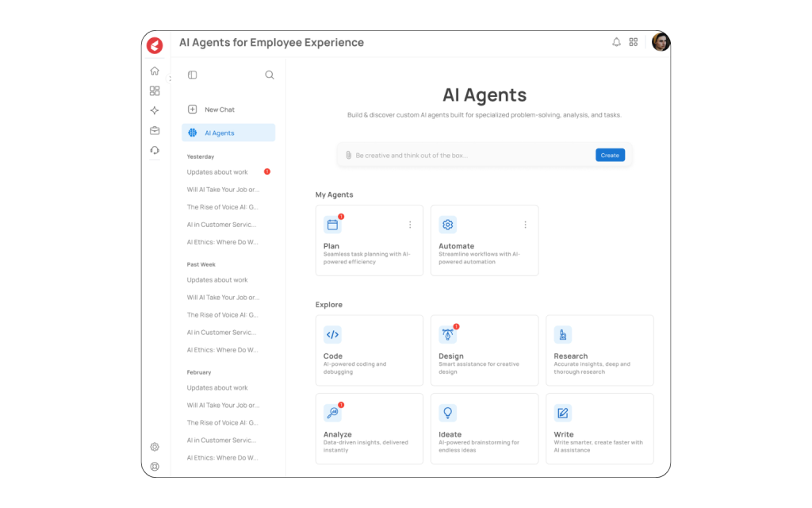Open the Home icon in the left sidebar
This screenshot has height=508, width=812.
pos(155,70)
